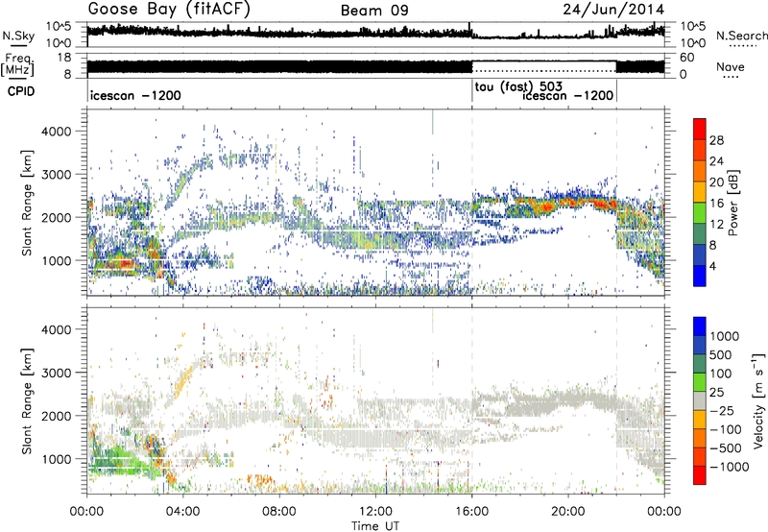Click the 'tau (fast) 503' CPID annotation

tap(518, 87)
